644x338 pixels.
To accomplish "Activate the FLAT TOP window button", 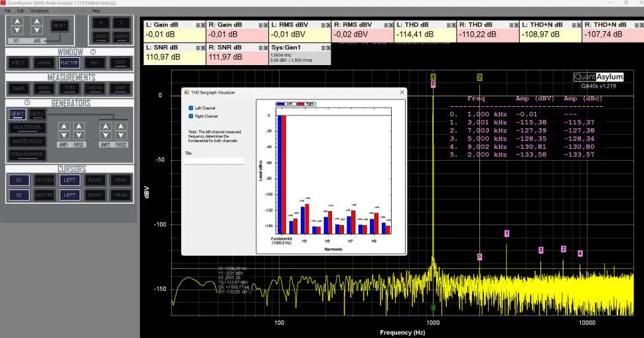I will pyautogui.click(x=69, y=63).
